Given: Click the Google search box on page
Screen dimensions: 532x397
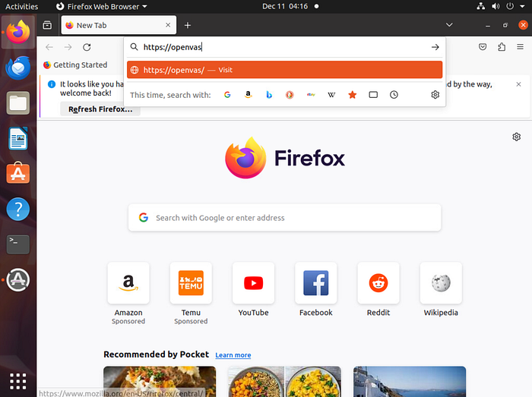Looking at the screenshot, I should [x=285, y=218].
